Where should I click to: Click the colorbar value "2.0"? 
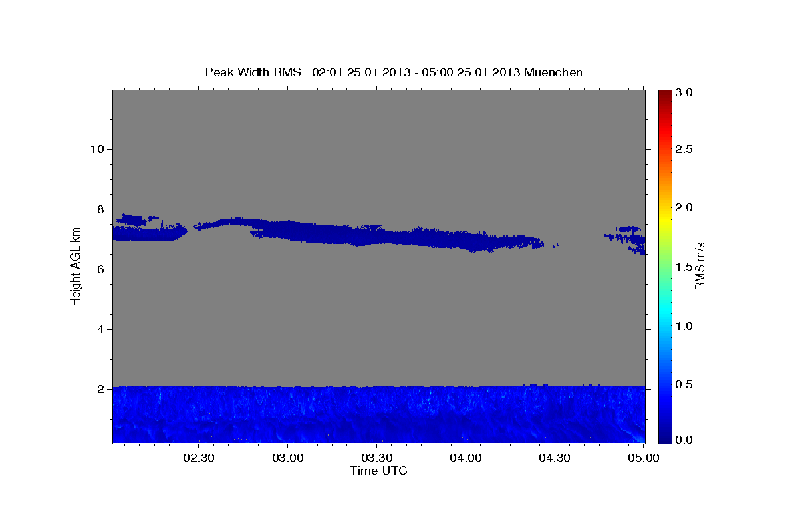(684, 208)
